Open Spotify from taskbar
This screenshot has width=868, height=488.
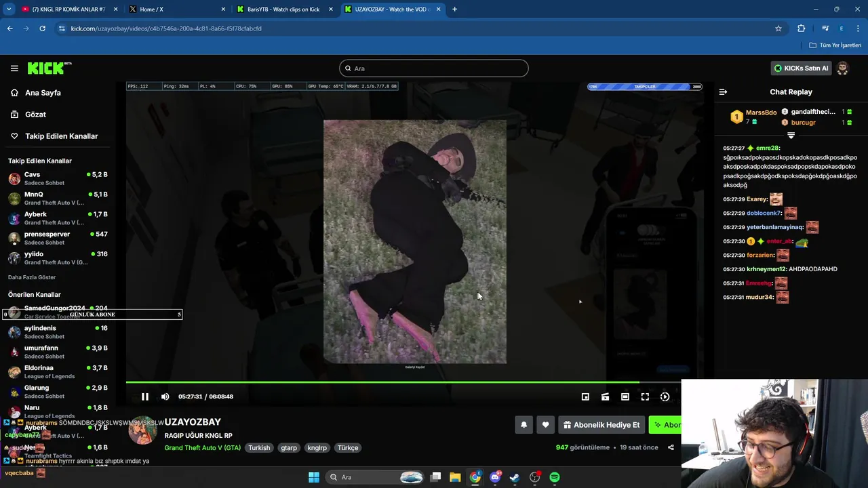tap(555, 477)
